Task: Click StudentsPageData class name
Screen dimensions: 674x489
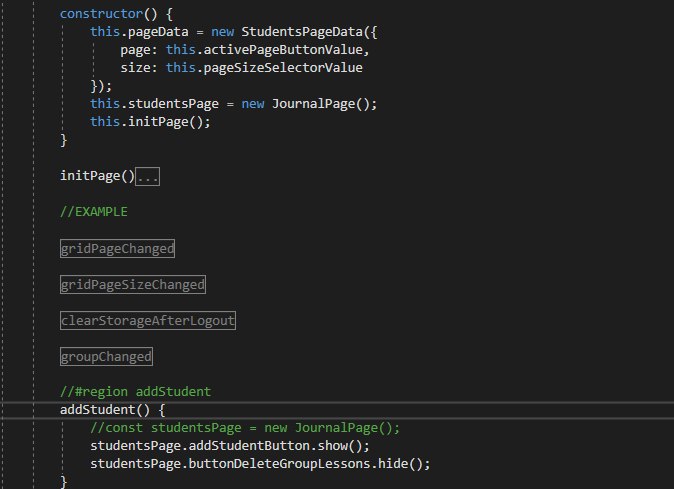Action: tap(302, 32)
